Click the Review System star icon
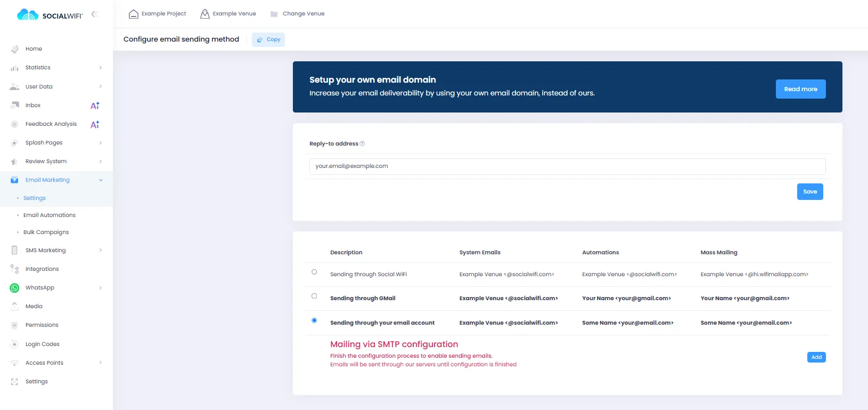The height and width of the screenshot is (410, 868). pos(14,161)
